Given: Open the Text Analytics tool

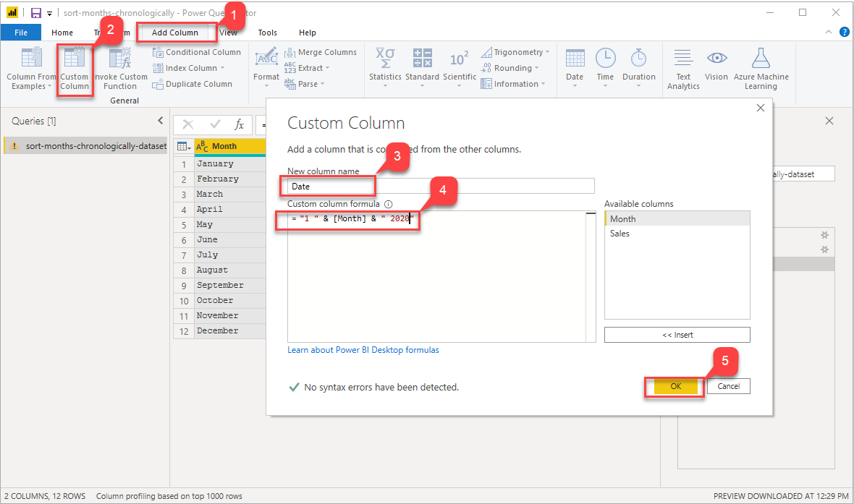Looking at the screenshot, I should click(683, 59).
